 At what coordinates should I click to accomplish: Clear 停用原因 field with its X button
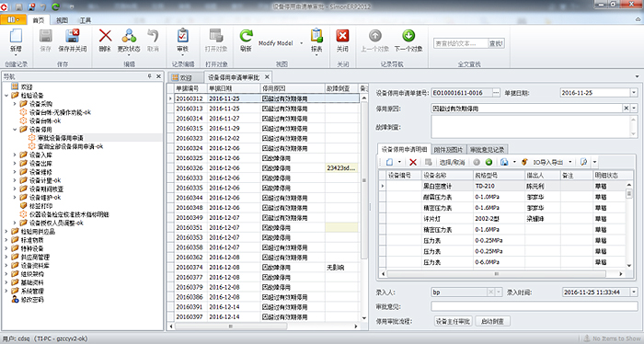[626, 109]
